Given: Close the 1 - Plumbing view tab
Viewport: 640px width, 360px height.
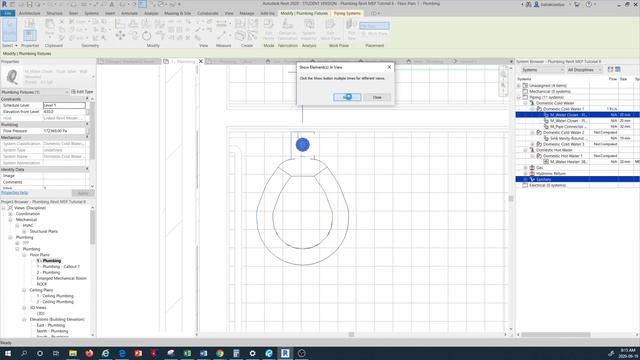Looking at the screenshot, I should click(x=200, y=61).
